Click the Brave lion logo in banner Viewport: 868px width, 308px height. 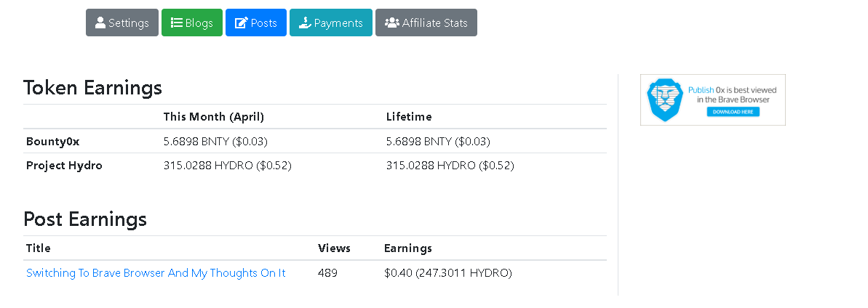point(665,100)
